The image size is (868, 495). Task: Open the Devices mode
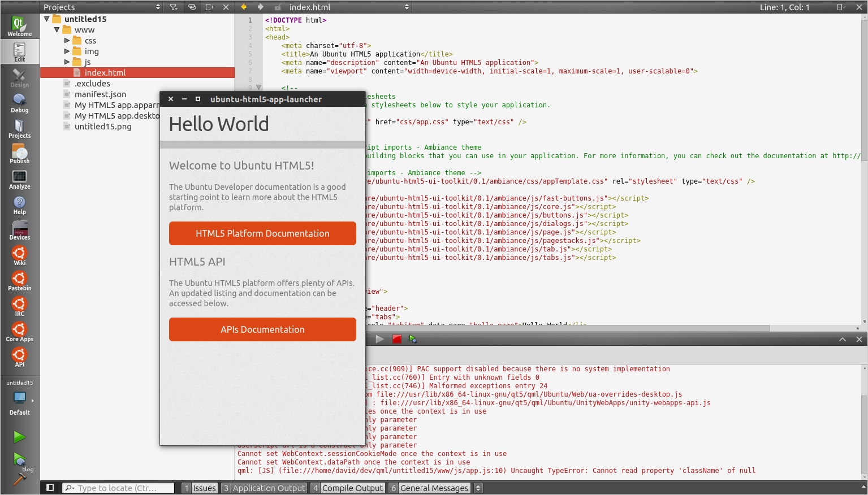pyautogui.click(x=19, y=230)
